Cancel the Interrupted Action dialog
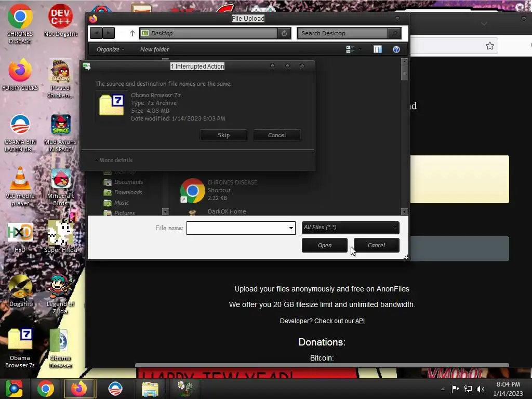The image size is (532, 399). [277, 135]
